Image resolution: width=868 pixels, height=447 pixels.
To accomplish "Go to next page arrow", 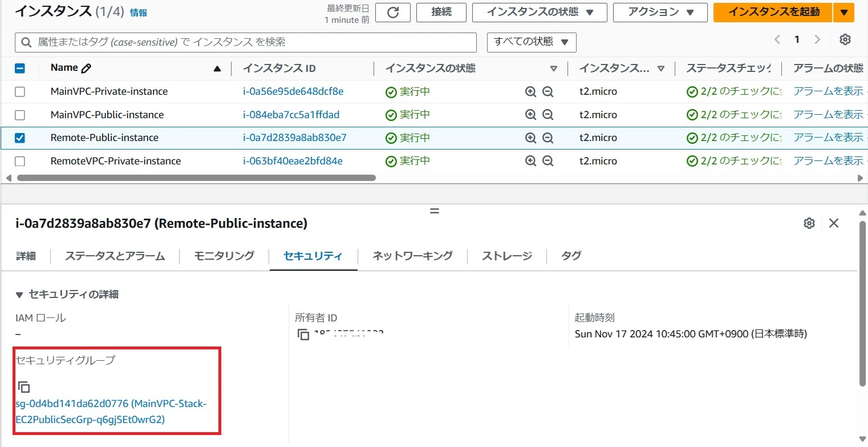I will click(x=817, y=39).
